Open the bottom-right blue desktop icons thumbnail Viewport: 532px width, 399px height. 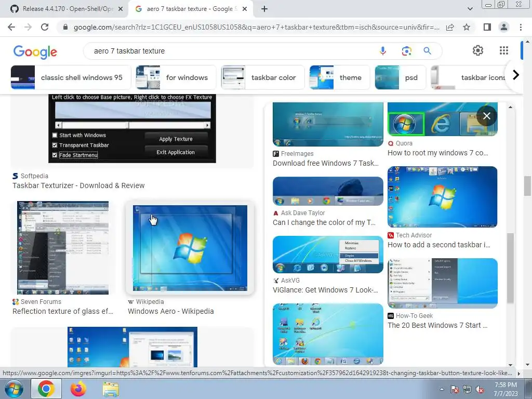pyautogui.click(x=328, y=334)
